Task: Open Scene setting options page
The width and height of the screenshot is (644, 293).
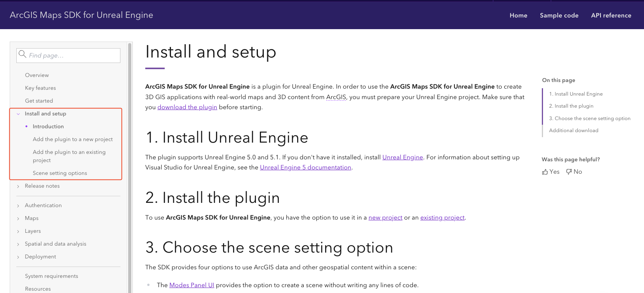Action: pos(60,173)
